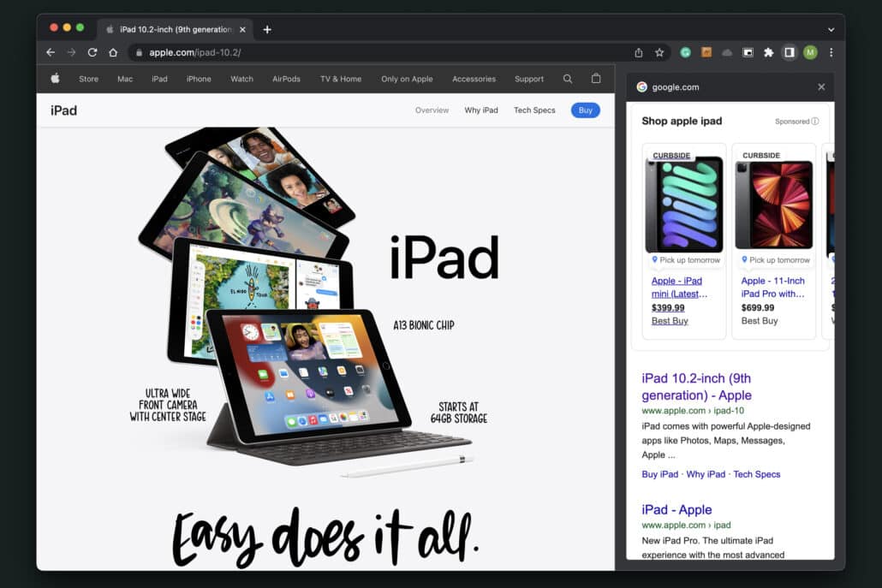882x588 pixels.
Task: Open the Chrome three-dot menu
Action: (x=831, y=52)
